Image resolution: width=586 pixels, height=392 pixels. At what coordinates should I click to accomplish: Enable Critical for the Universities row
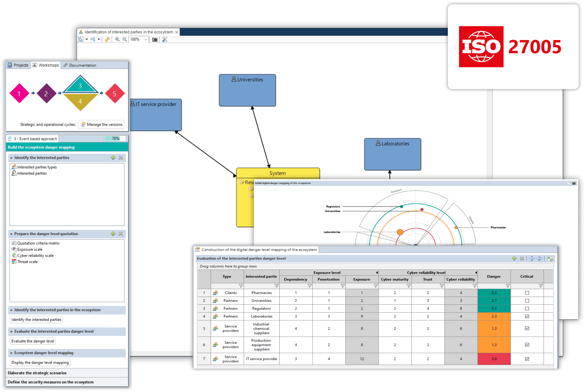tap(526, 301)
